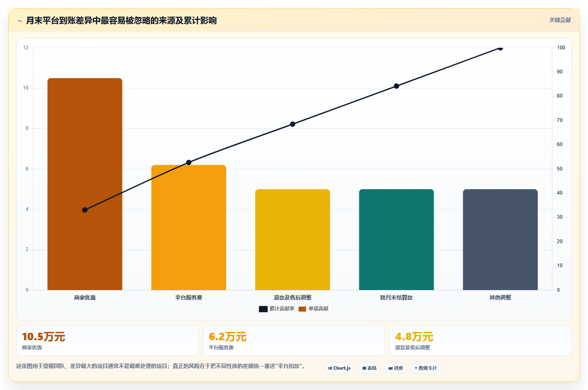
Task: Click the 退款及售后调整 x-axis label
Action: pyautogui.click(x=293, y=297)
